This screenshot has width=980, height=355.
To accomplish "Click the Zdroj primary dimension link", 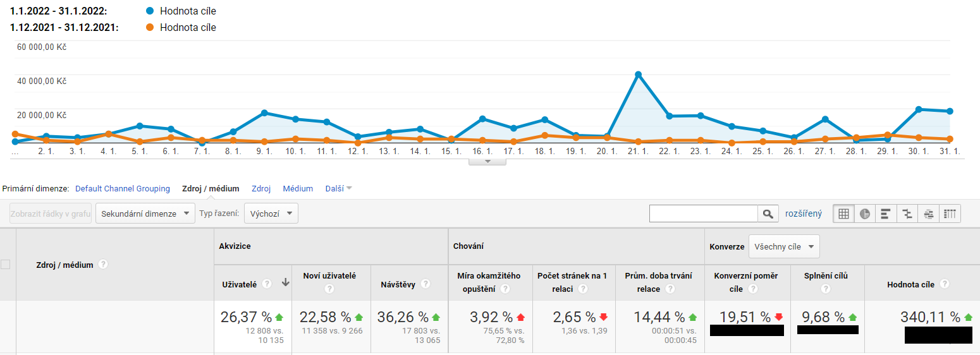I will pyautogui.click(x=261, y=188).
